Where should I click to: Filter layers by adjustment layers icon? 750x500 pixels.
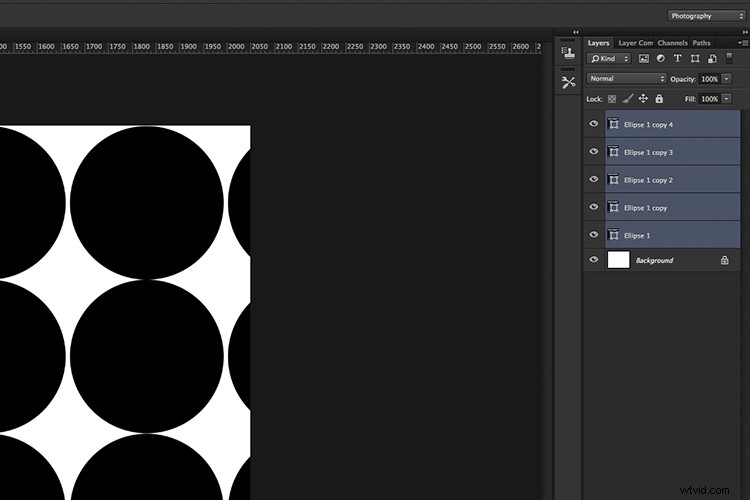(x=661, y=58)
